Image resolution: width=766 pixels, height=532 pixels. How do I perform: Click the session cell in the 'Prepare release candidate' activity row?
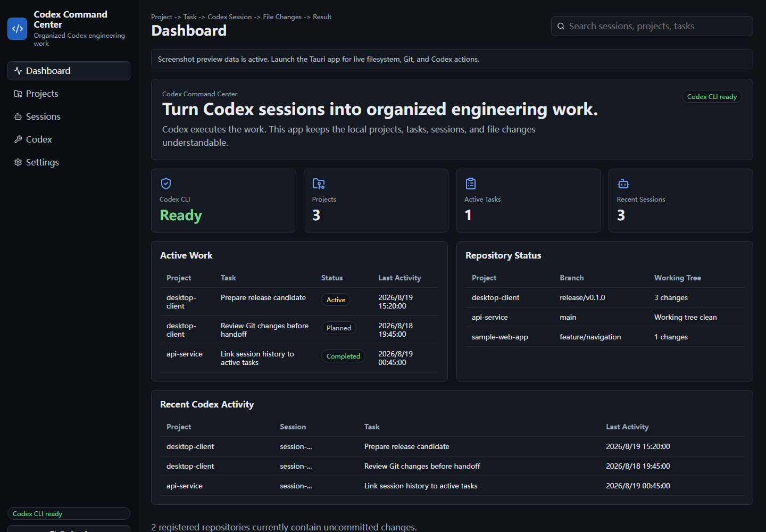pos(296,446)
